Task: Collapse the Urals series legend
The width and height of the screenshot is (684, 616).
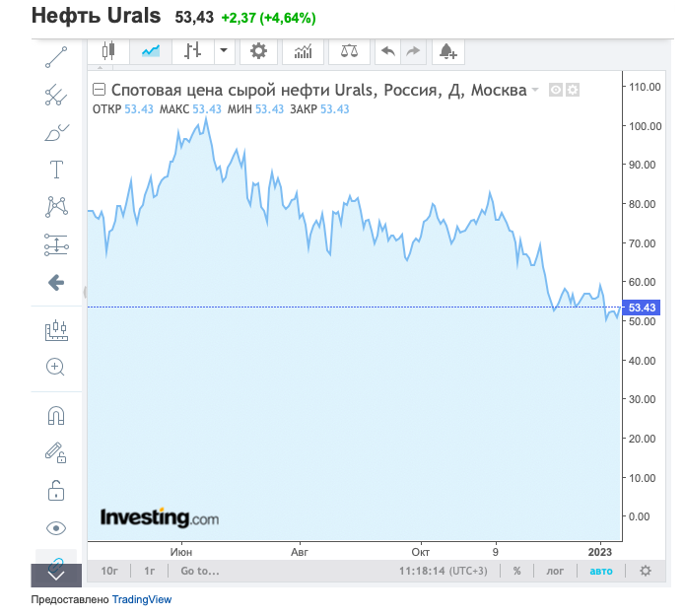Action: (99, 90)
